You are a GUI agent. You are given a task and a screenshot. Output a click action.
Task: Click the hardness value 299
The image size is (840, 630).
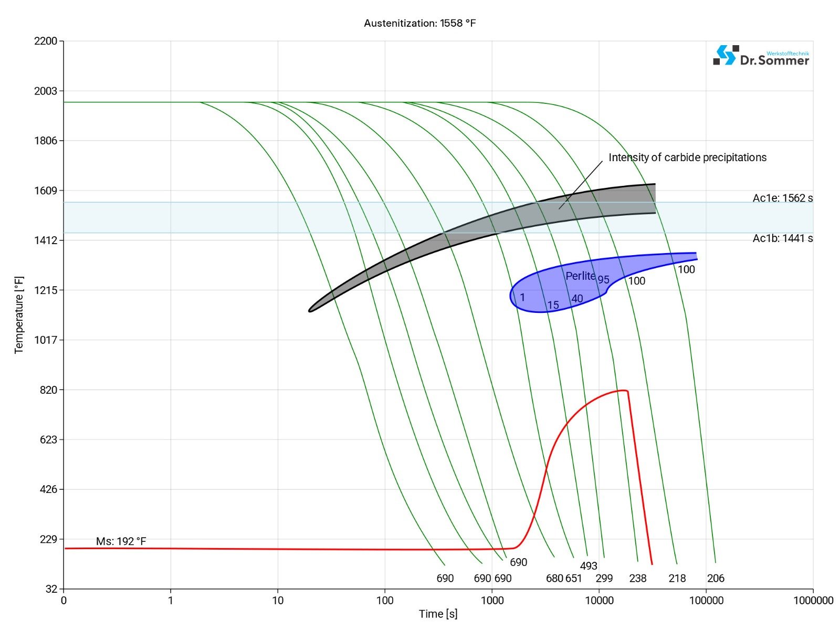[604, 579]
